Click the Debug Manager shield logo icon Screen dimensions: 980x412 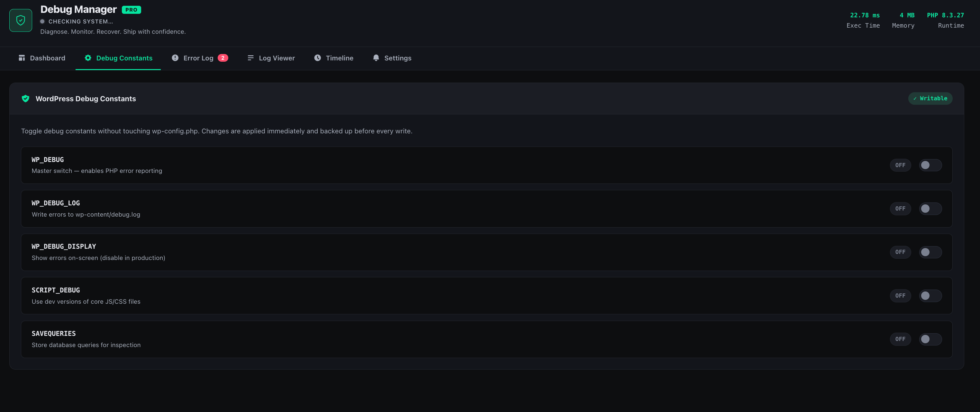(21, 21)
